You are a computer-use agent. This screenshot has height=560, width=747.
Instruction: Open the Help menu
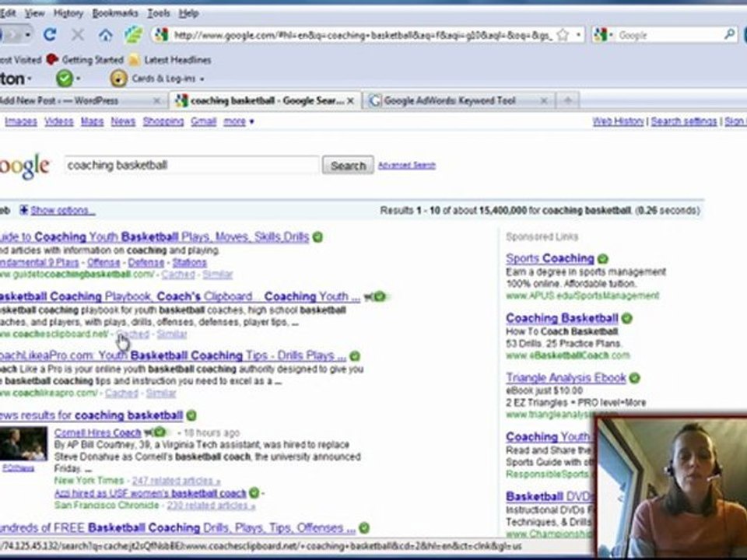(x=188, y=13)
